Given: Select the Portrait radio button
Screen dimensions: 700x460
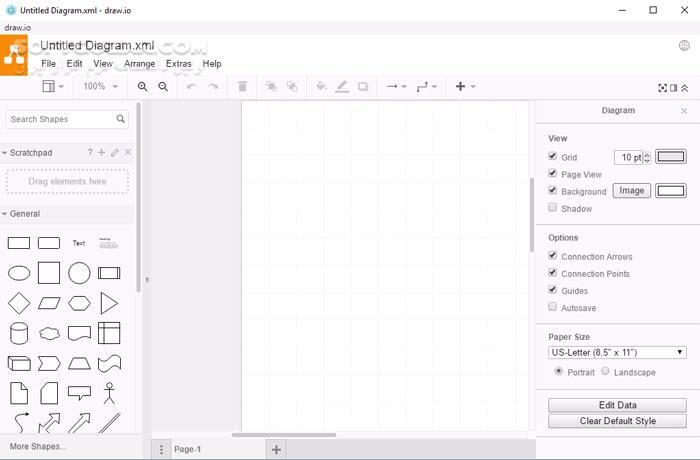Looking at the screenshot, I should [x=558, y=371].
